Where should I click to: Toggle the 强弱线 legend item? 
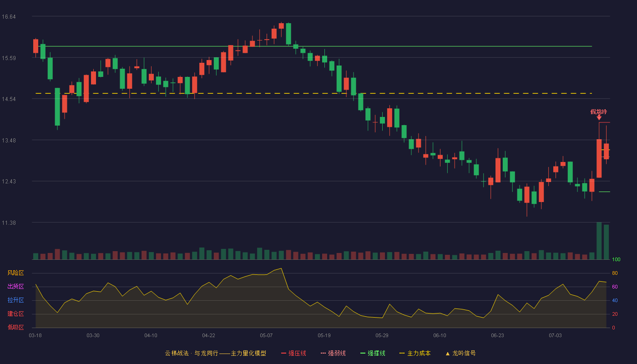(333, 353)
